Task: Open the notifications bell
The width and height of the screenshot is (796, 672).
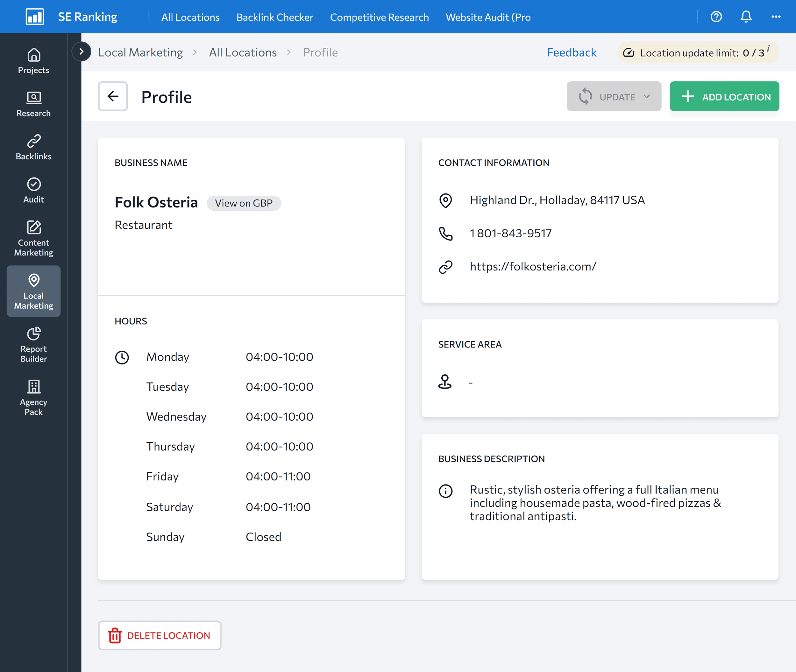Action: [746, 17]
